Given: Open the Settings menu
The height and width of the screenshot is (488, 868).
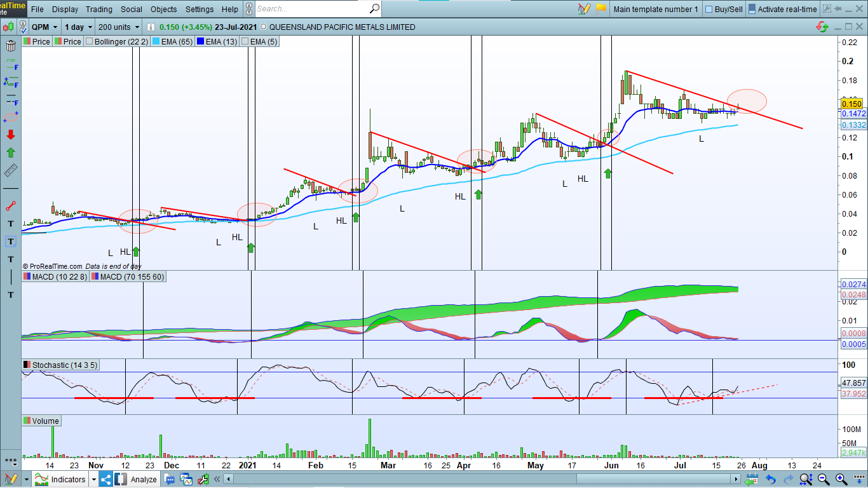Looking at the screenshot, I should 200,9.
